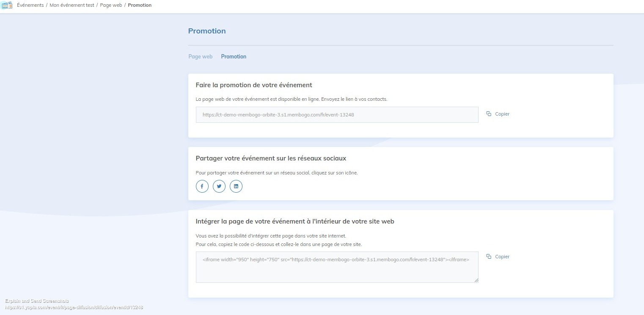Select the Promotion tab
This screenshot has width=644, height=315.
click(234, 57)
